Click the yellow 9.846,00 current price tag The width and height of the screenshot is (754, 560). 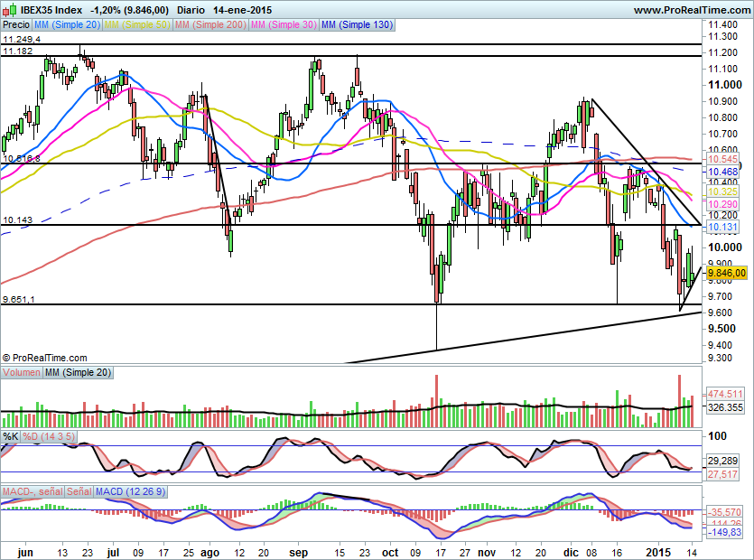[x=726, y=274]
